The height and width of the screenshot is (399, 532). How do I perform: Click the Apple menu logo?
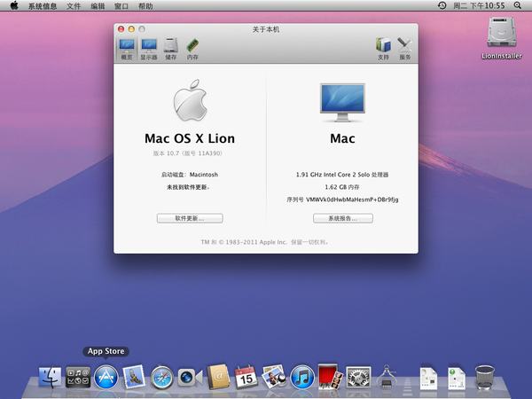14,5
